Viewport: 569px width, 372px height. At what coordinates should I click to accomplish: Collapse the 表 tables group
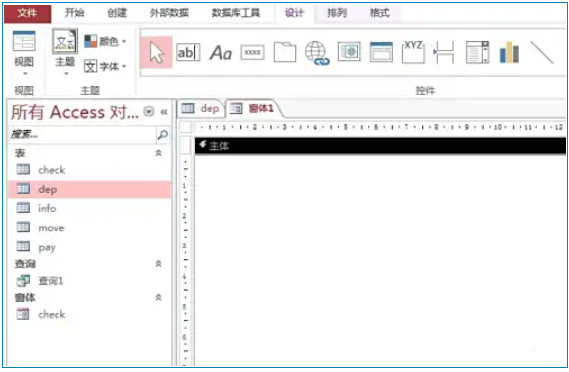tap(158, 153)
